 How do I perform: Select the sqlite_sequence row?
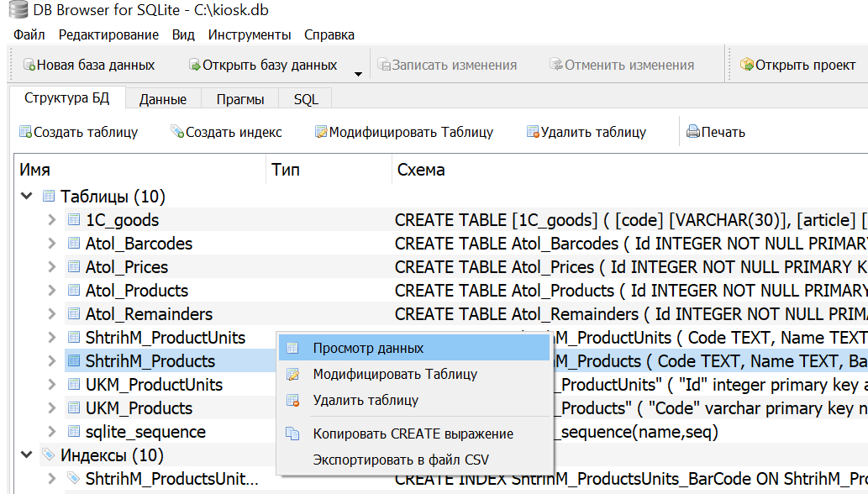click(145, 431)
